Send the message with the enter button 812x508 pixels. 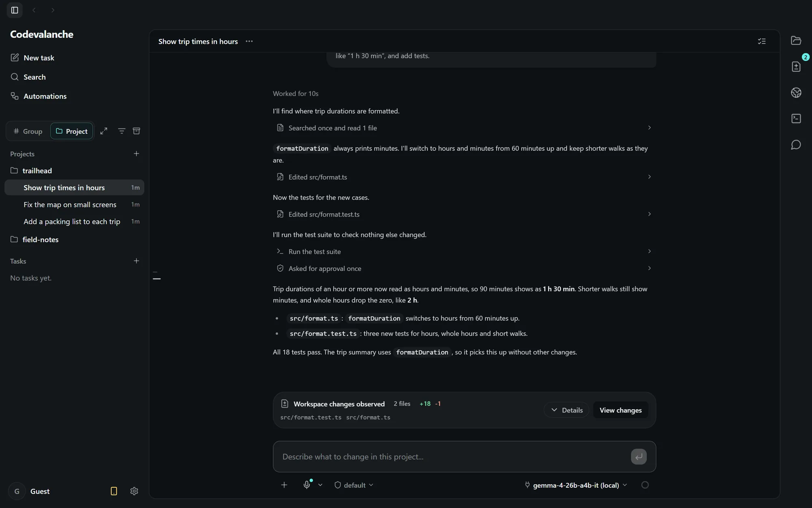tap(639, 456)
